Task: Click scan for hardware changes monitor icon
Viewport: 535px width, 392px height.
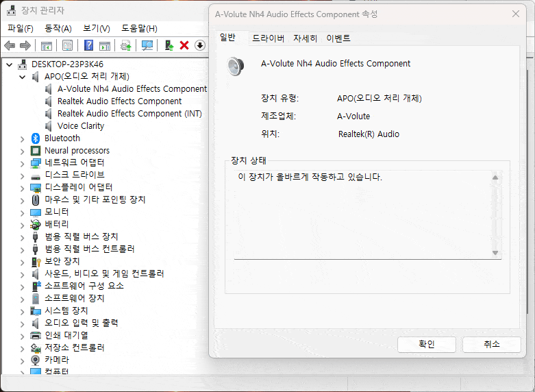Action: pos(147,45)
